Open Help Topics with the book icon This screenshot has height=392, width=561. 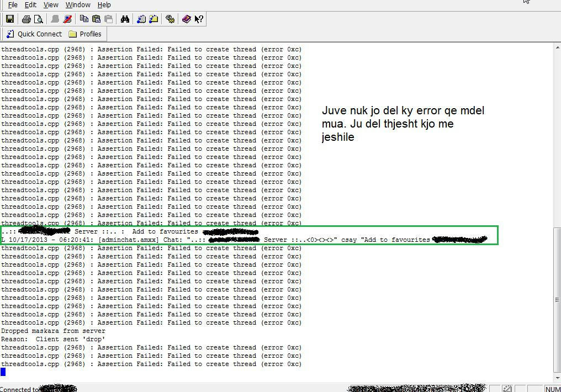[187, 19]
